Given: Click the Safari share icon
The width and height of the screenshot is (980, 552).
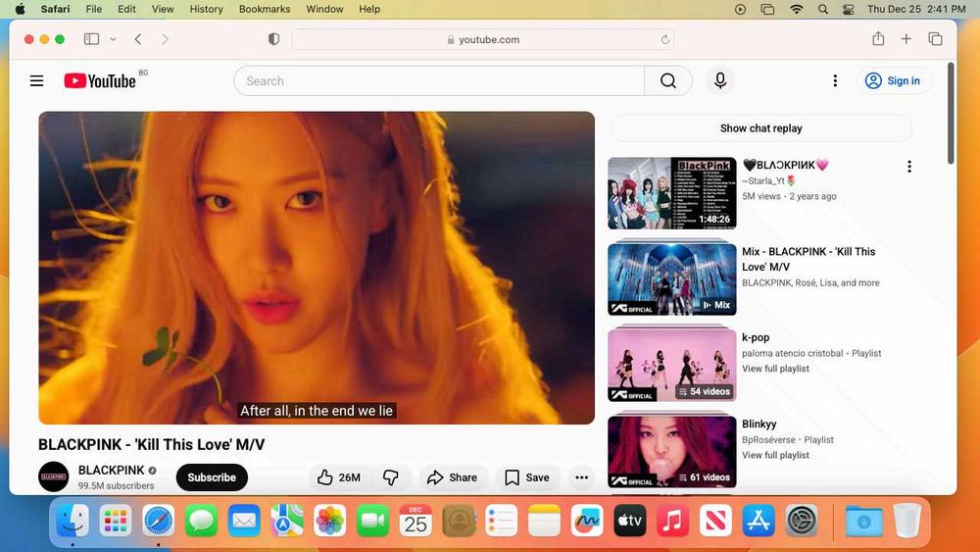Looking at the screenshot, I should pyautogui.click(x=878, y=39).
